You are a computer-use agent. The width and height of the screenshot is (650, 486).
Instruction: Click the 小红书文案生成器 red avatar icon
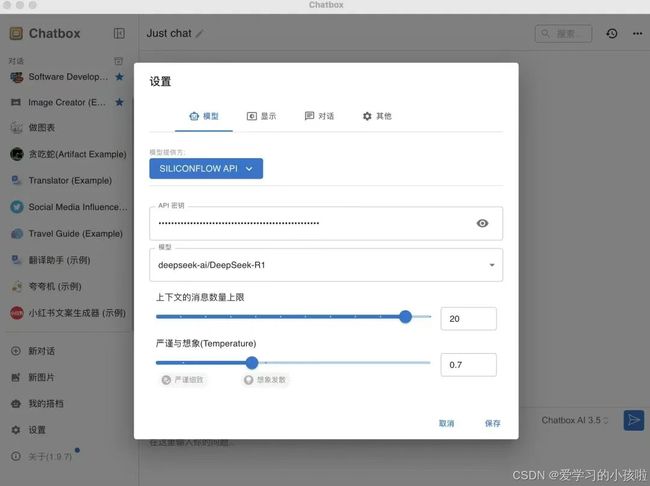pyautogui.click(x=17, y=313)
